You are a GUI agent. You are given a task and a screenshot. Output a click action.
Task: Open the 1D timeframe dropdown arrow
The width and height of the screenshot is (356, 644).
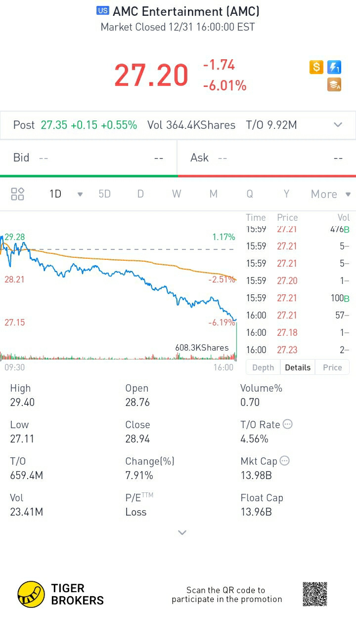(x=80, y=194)
